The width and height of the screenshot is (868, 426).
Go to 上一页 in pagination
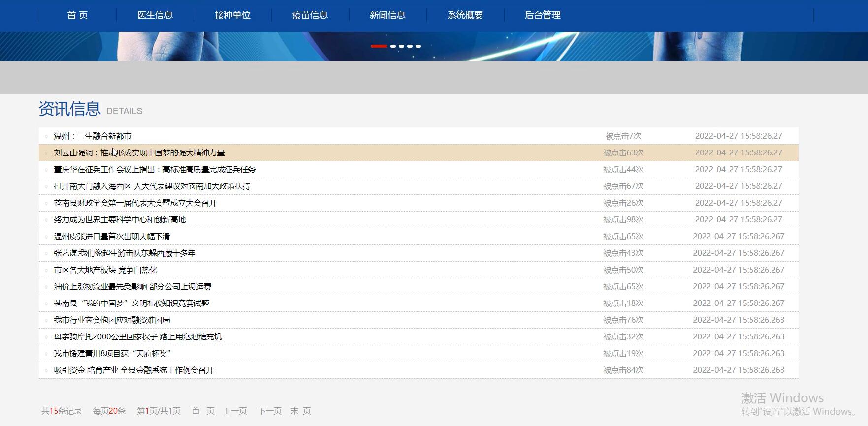[235, 411]
